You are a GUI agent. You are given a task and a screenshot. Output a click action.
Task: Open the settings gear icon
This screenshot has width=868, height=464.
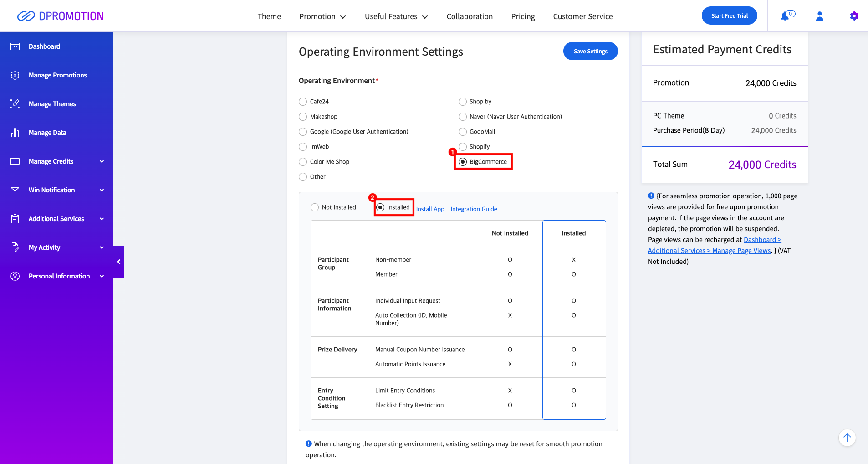click(854, 16)
